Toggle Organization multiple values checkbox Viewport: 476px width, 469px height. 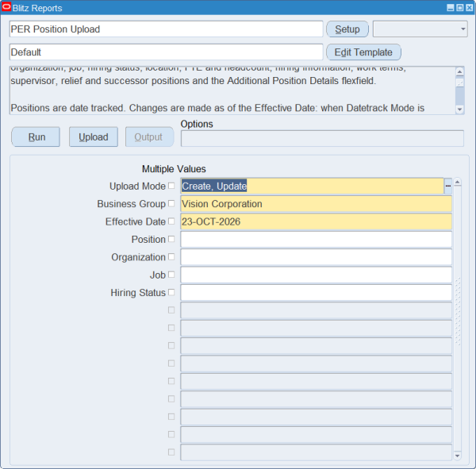click(171, 256)
